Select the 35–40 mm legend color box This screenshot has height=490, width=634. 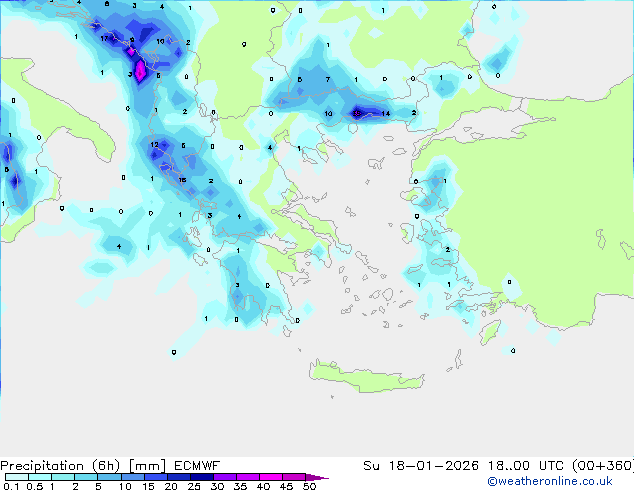pos(247,477)
